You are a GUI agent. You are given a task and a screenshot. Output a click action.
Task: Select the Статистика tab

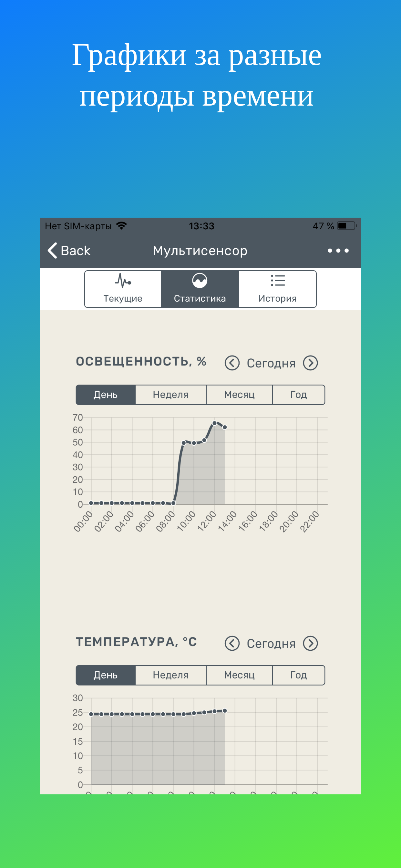tap(200, 289)
